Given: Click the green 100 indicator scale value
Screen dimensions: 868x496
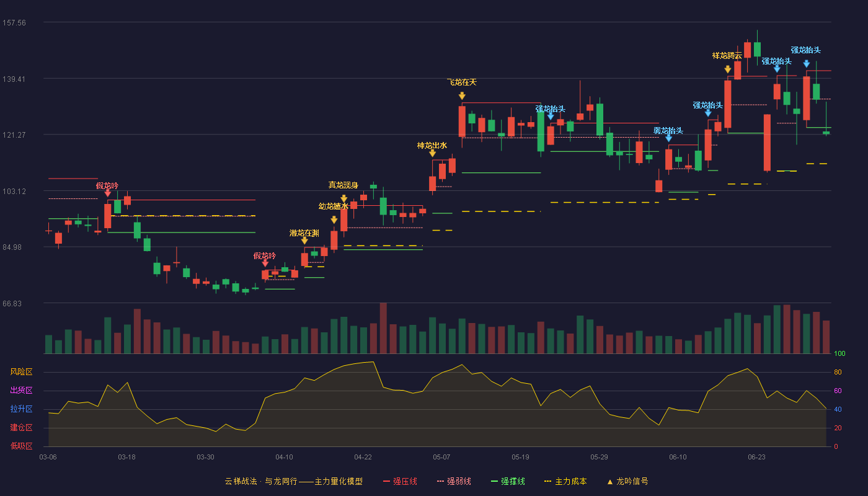Looking at the screenshot, I should click(x=839, y=354).
